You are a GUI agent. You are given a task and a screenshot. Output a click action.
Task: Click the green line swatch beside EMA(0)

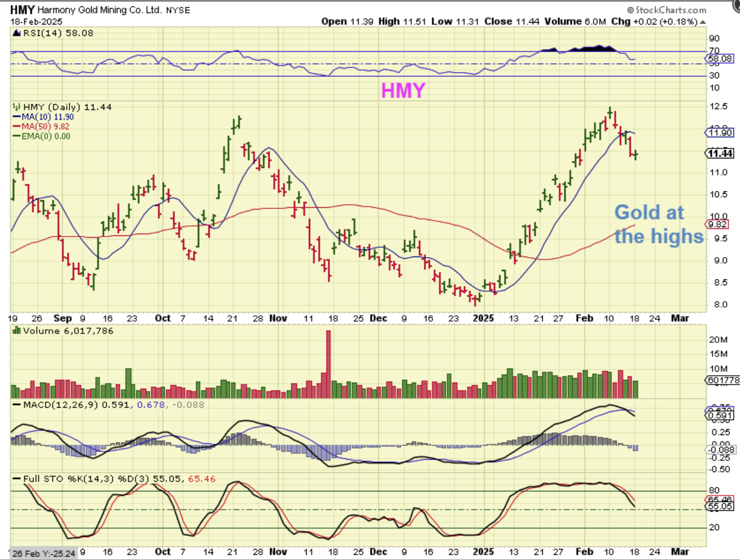(x=17, y=136)
